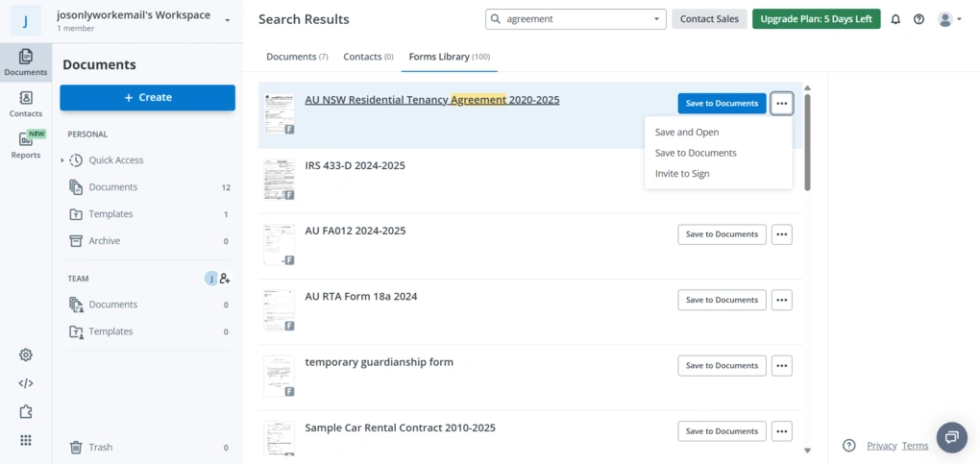The width and height of the screenshot is (980, 464).
Task: Save AU RTA Form 18a to Documents
Action: point(722,300)
